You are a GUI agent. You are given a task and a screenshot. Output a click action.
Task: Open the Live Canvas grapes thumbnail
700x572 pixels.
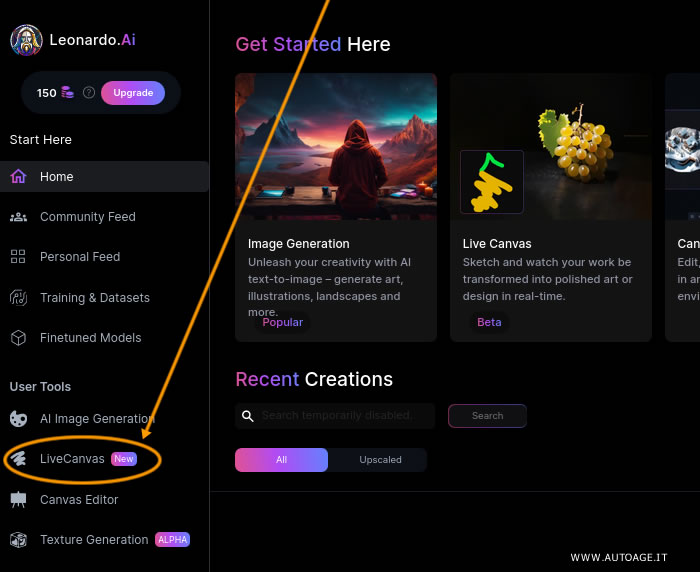tap(551, 146)
